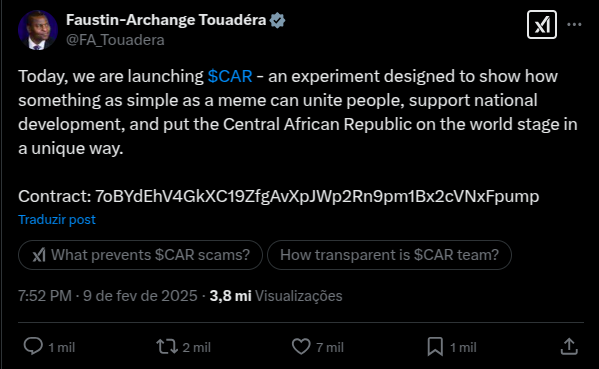This screenshot has height=369, width=599.
Task: Select "How transparent is $CAR team?" suggestion
Action: point(389,255)
